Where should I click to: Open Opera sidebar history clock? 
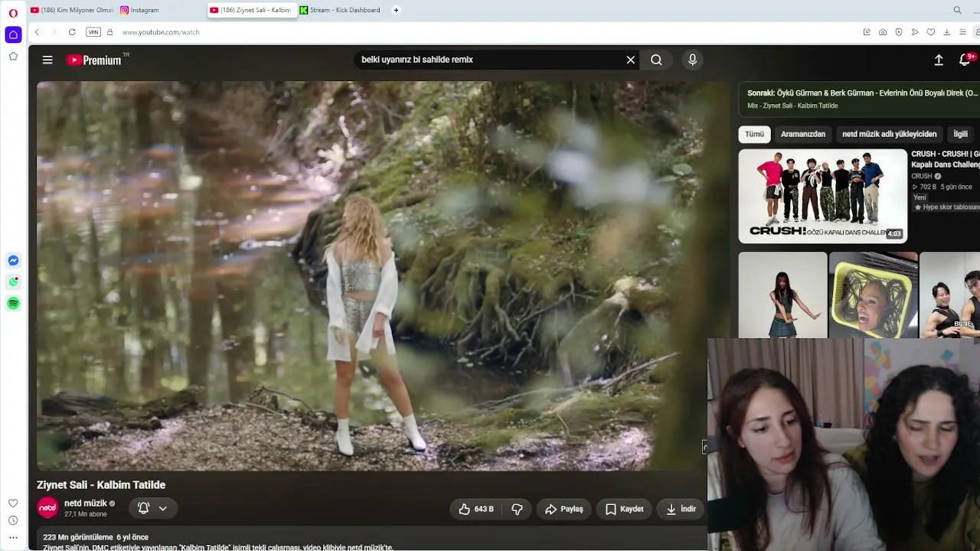[x=13, y=520]
